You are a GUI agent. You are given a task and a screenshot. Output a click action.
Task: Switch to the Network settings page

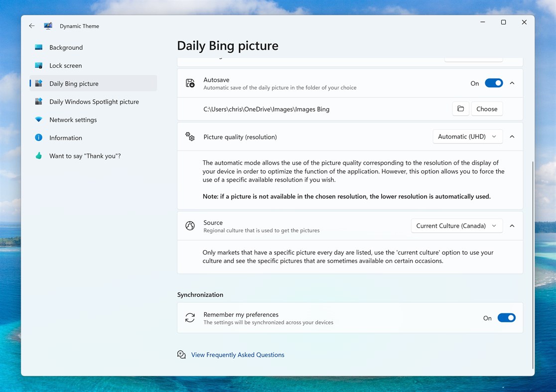72,120
